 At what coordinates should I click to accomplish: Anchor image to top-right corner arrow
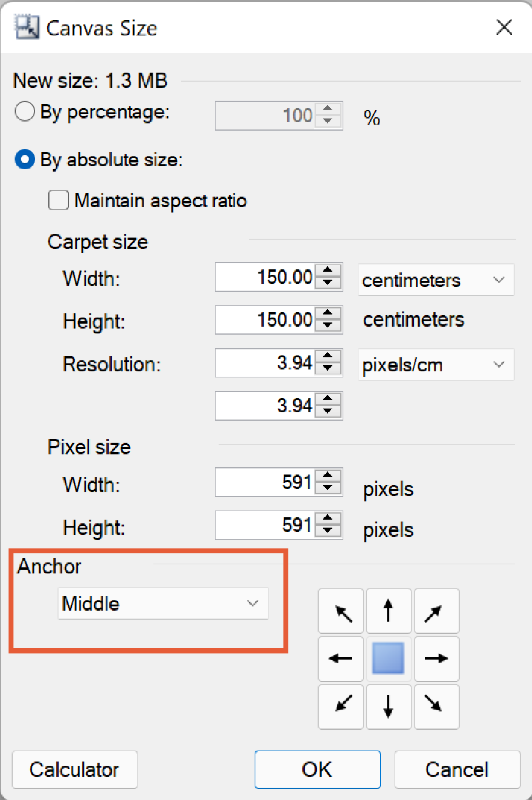[x=436, y=611]
